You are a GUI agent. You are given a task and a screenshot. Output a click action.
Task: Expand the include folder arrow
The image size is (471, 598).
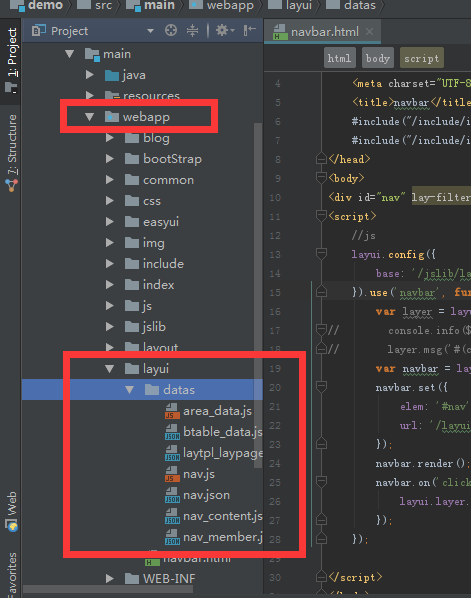tap(110, 264)
